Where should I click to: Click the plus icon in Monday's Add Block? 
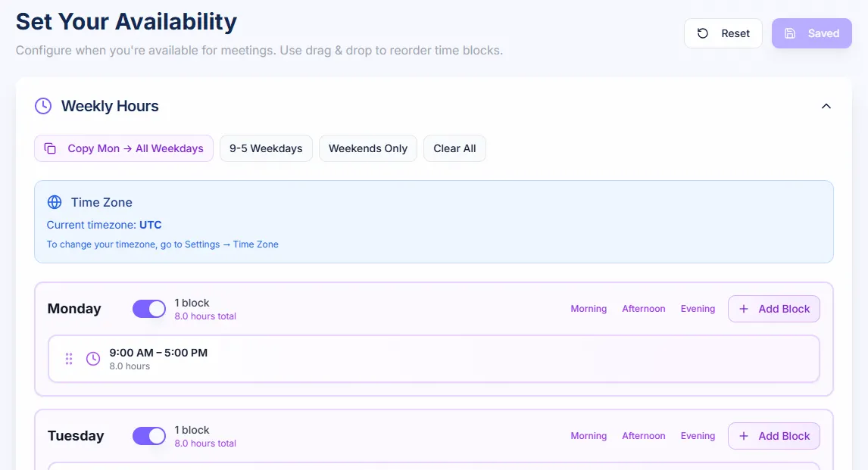(x=744, y=309)
